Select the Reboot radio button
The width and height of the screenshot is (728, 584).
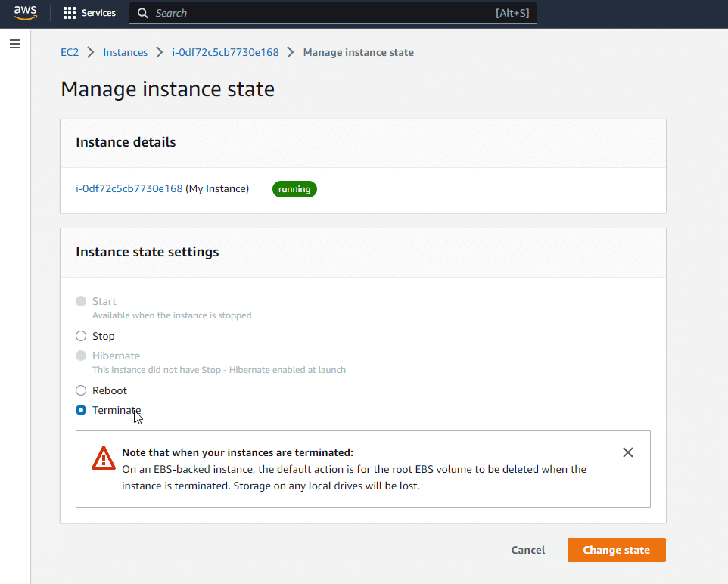[x=81, y=390]
